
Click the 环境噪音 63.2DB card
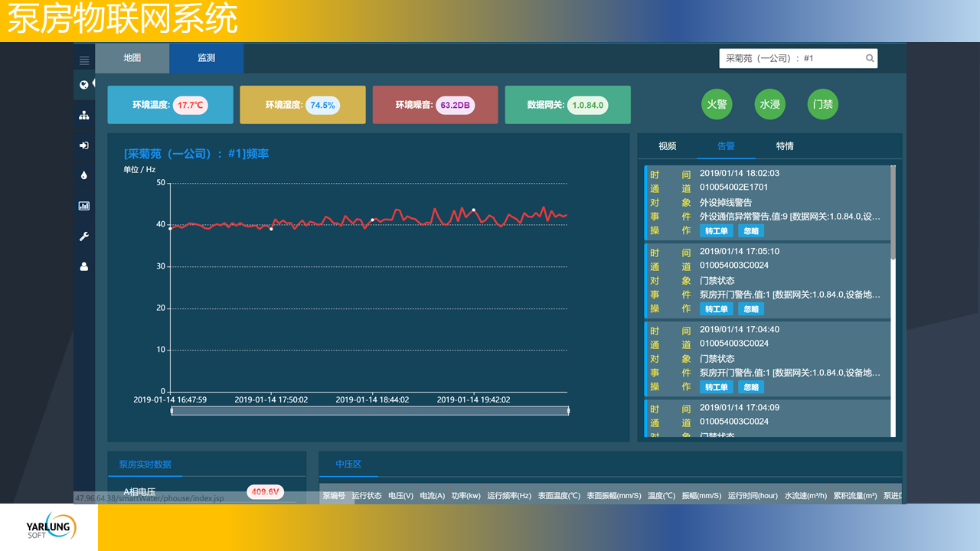[x=436, y=105]
